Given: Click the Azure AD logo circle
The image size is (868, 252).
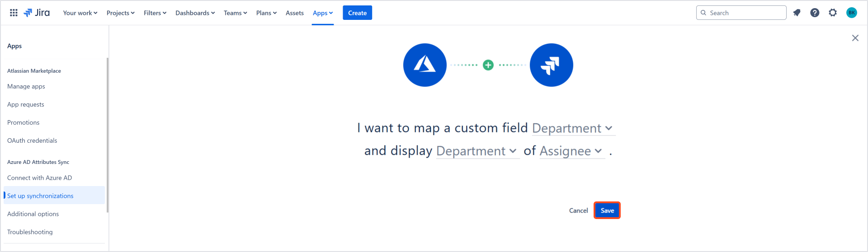Looking at the screenshot, I should (x=425, y=65).
